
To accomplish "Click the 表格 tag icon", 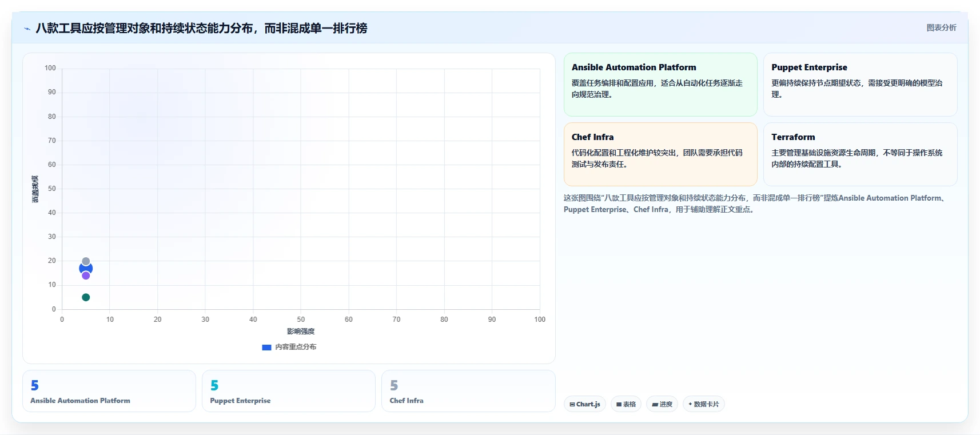I will 619,404.
